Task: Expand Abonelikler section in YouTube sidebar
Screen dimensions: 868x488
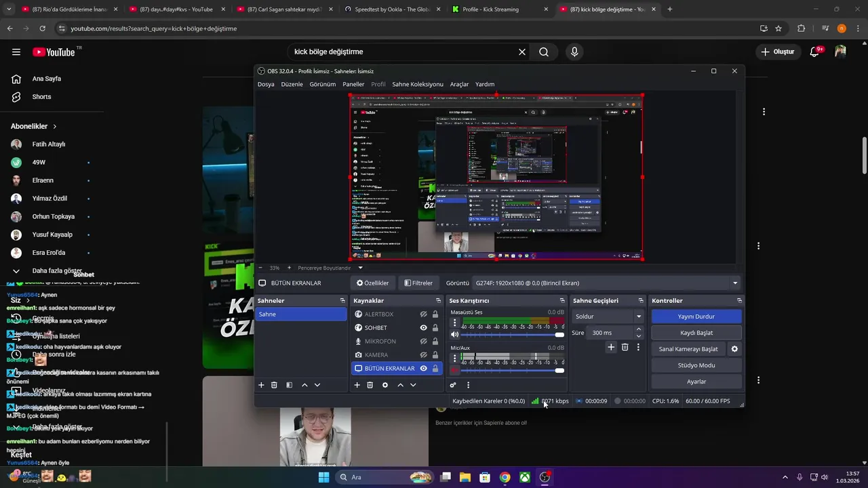Action: click(x=34, y=126)
